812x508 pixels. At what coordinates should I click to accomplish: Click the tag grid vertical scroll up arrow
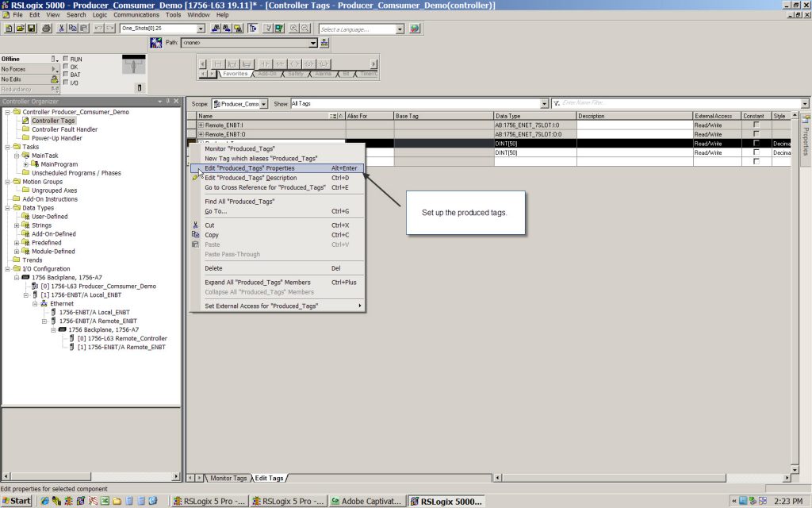795,115
